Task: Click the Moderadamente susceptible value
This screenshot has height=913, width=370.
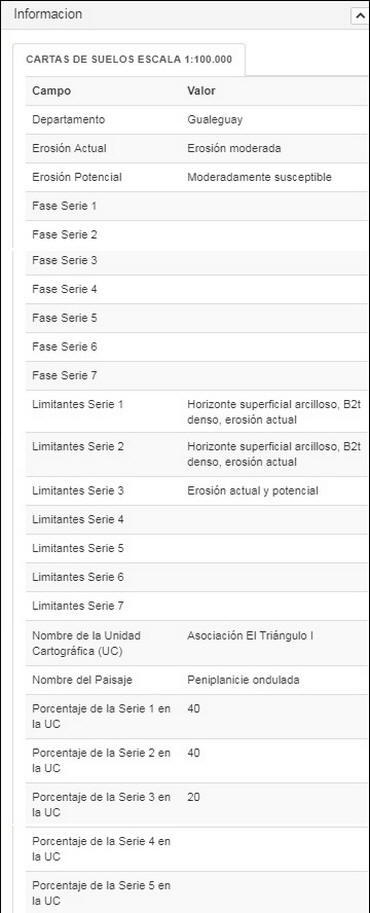Action: pos(259,177)
